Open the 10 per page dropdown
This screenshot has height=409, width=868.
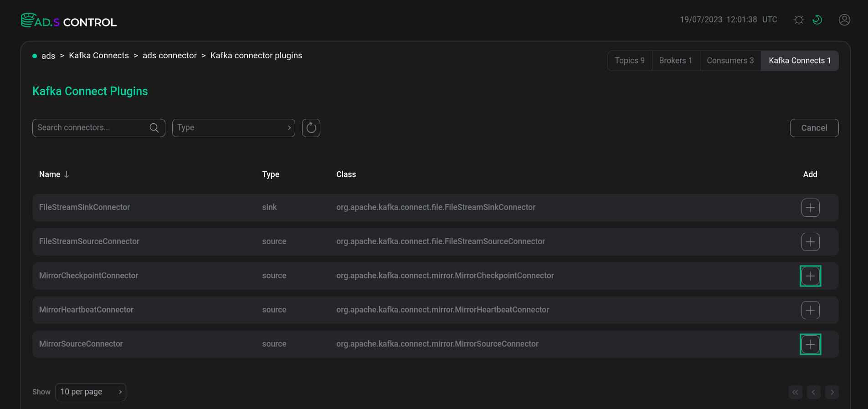pos(91,392)
